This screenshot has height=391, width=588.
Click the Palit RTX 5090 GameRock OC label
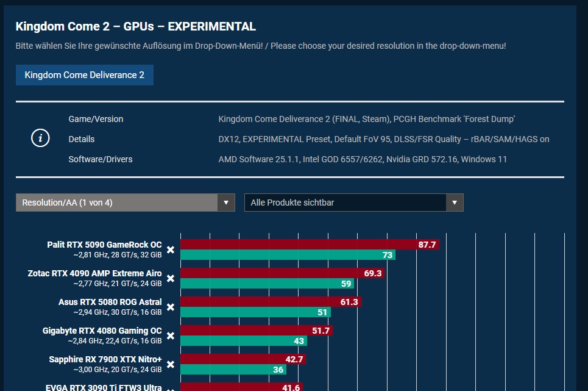coord(104,245)
